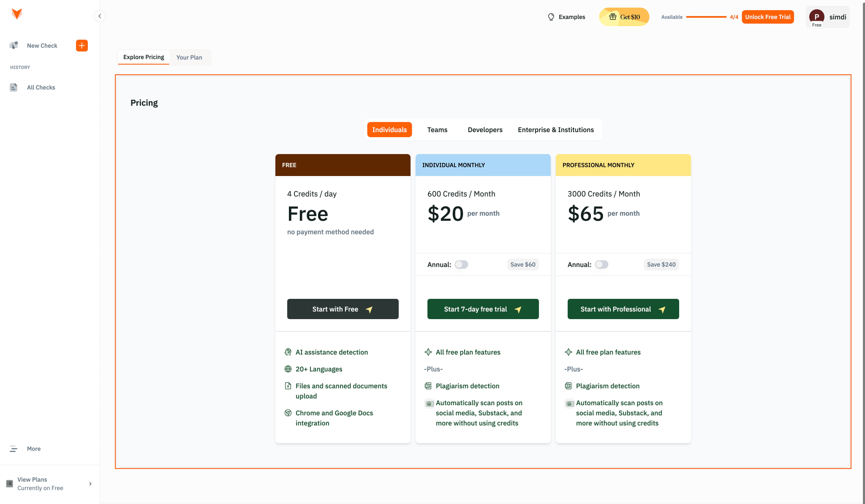Expand View Plans with the right chevron

point(90,484)
